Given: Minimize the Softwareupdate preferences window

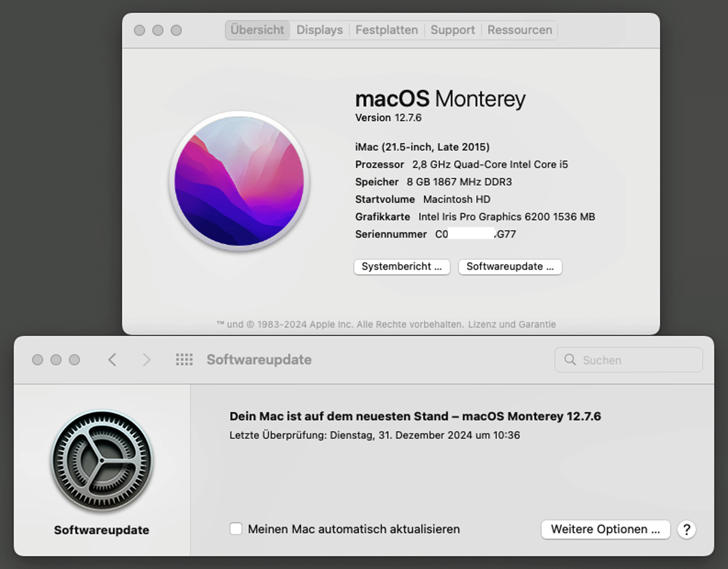Looking at the screenshot, I should (56, 360).
